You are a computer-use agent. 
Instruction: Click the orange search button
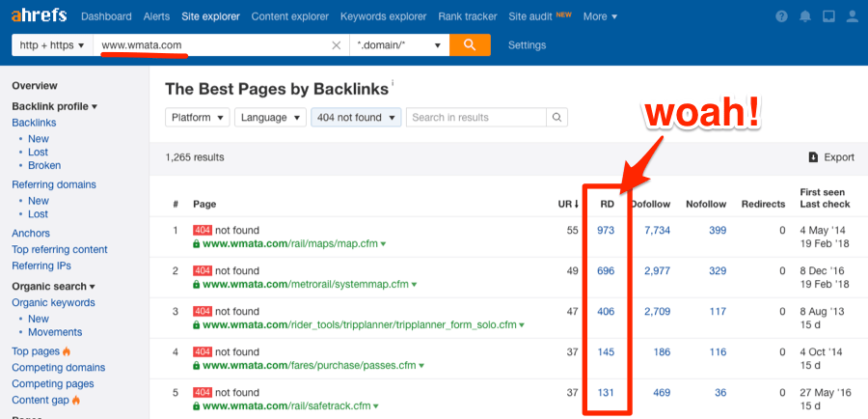pyautogui.click(x=470, y=44)
